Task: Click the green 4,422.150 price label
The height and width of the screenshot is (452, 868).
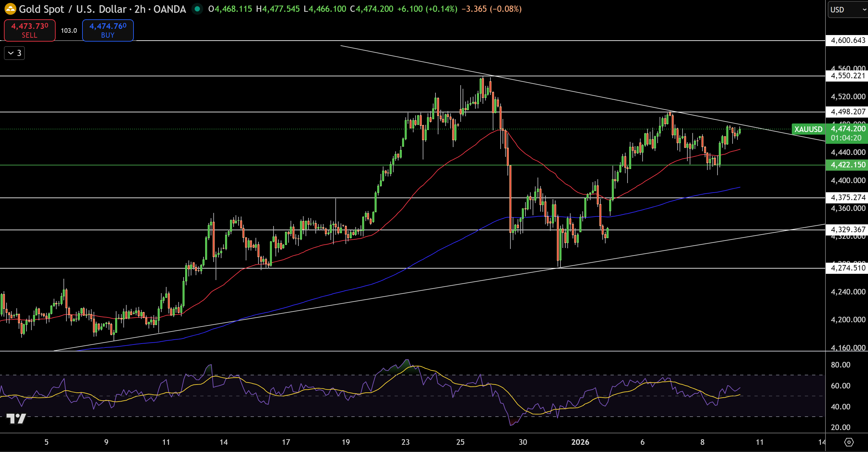Action: click(x=847, y=165)
